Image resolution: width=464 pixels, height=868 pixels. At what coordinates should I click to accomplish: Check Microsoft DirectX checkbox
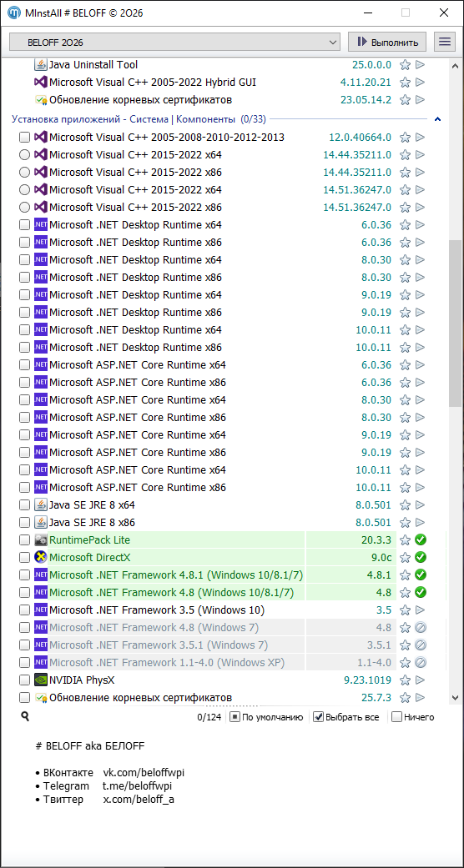click(24, 557)
